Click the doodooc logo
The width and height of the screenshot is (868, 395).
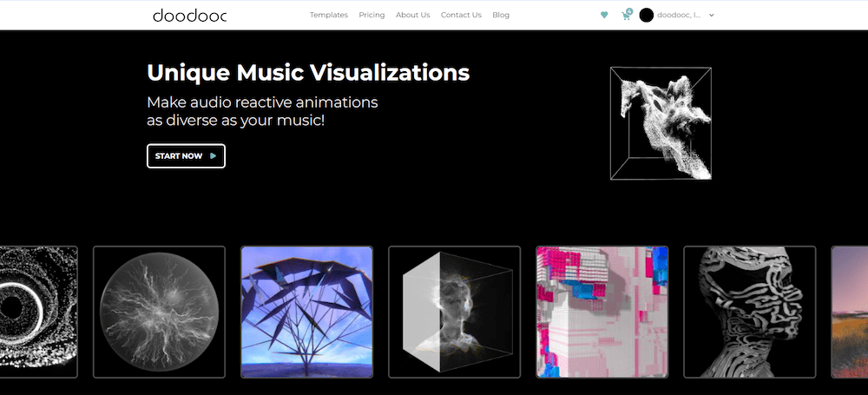[x=189, y=15]
